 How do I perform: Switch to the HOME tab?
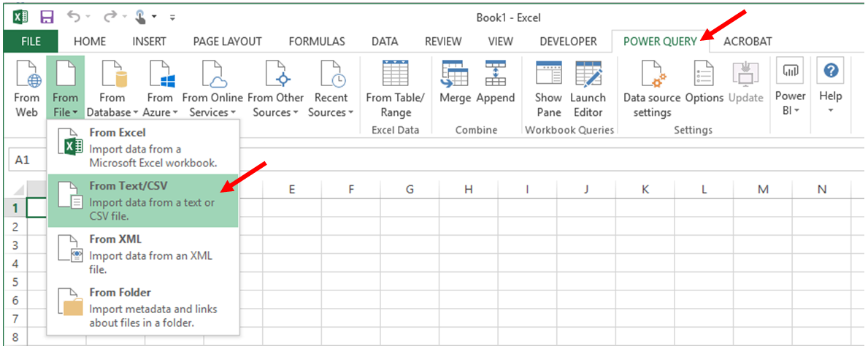pos(90,42)
